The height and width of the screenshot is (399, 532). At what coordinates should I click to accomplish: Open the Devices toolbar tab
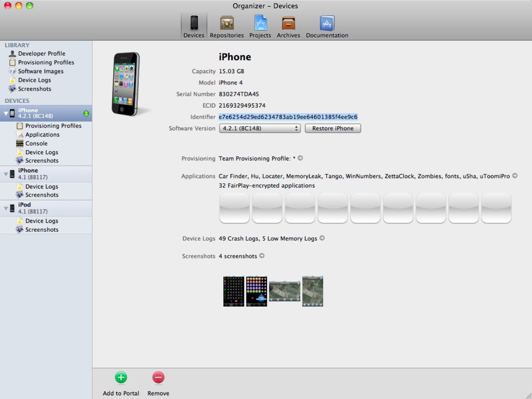click(x=194, y=26)
